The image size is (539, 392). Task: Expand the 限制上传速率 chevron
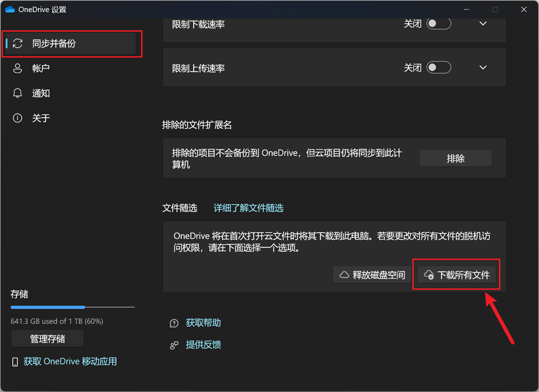(x=483, y=67)
